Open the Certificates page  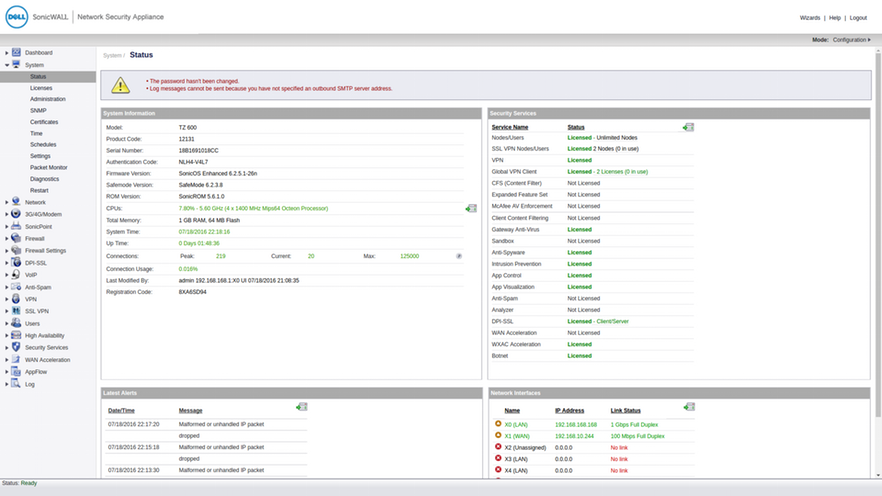coord(44,122)
